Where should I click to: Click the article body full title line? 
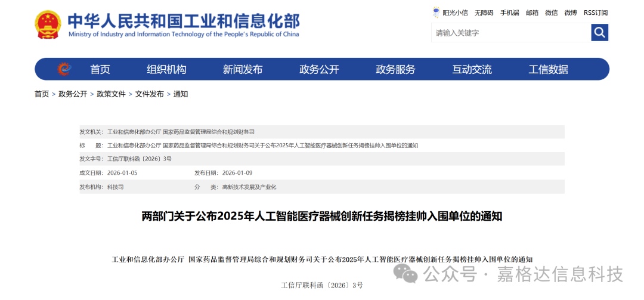pyautogui.click(x=322, y=259)
